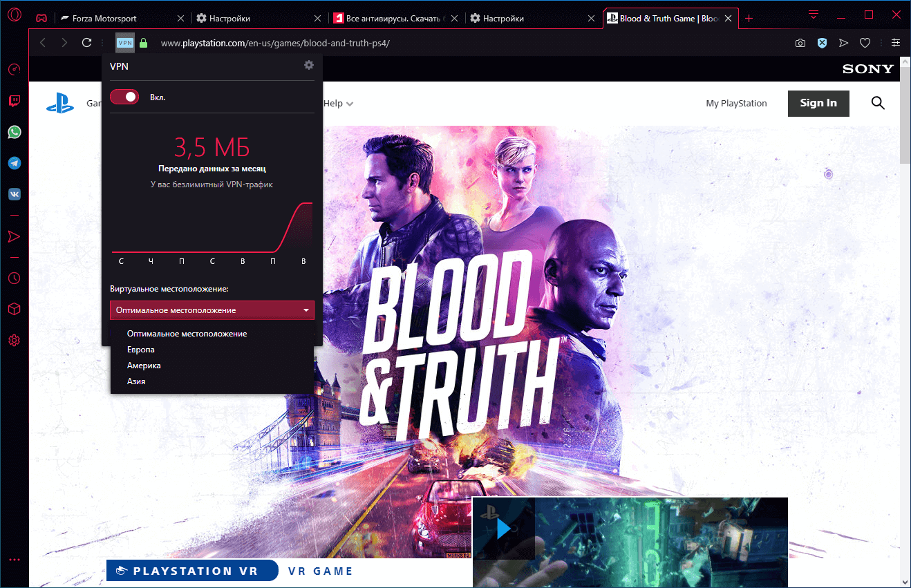Switch to the first Настройки tab
Image resolution: width=911 pixels, height=588 pixels.
click(259, 19)
